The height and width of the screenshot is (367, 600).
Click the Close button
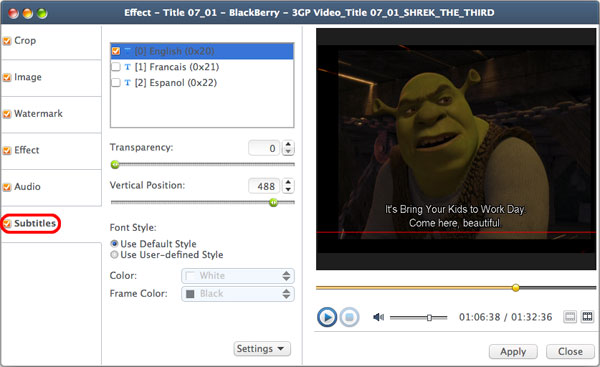click(x=570, y=351)
